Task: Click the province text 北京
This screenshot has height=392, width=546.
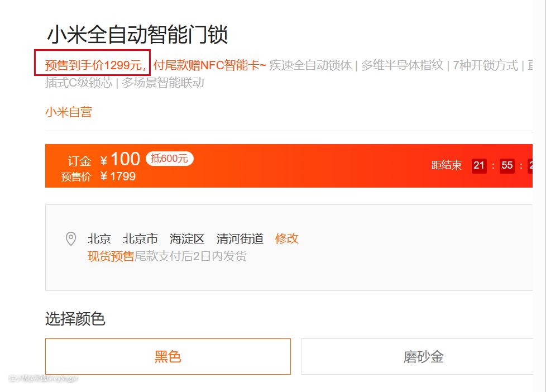Action: [99, 238]
